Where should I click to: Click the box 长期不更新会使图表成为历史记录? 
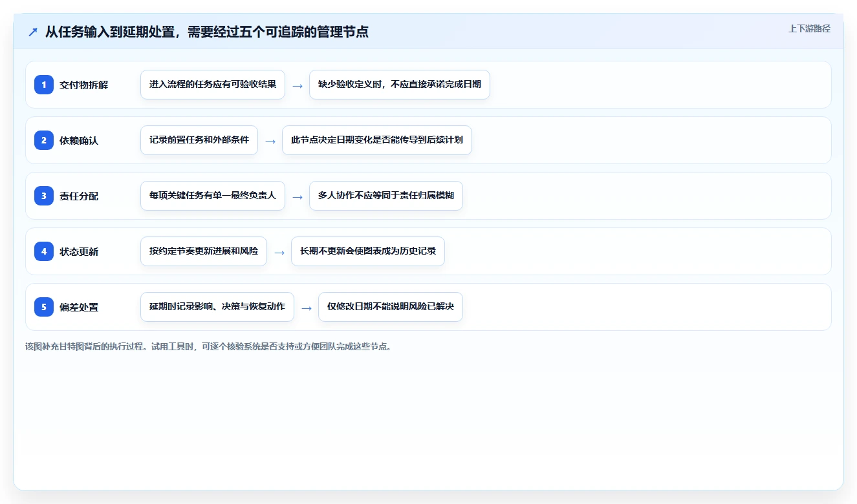click(368, 251)
